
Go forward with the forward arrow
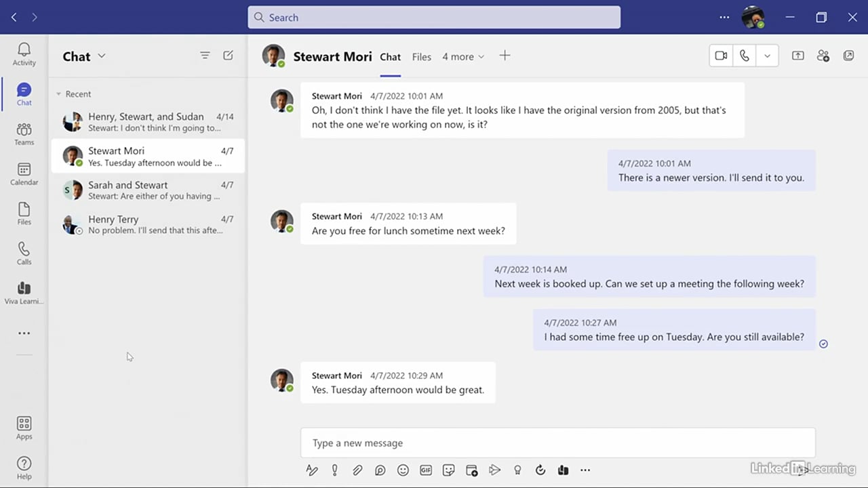(34, 17)
